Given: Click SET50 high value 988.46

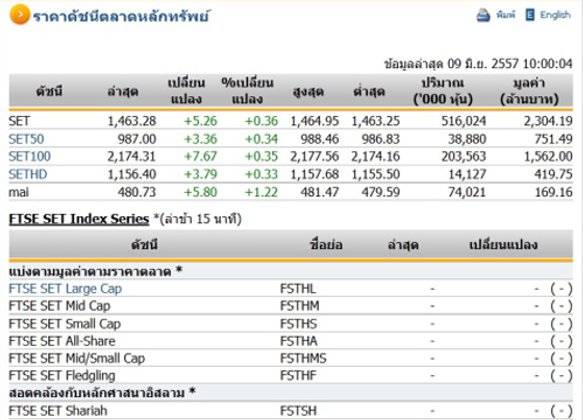Looking at the screenshot, I should 320,139.
